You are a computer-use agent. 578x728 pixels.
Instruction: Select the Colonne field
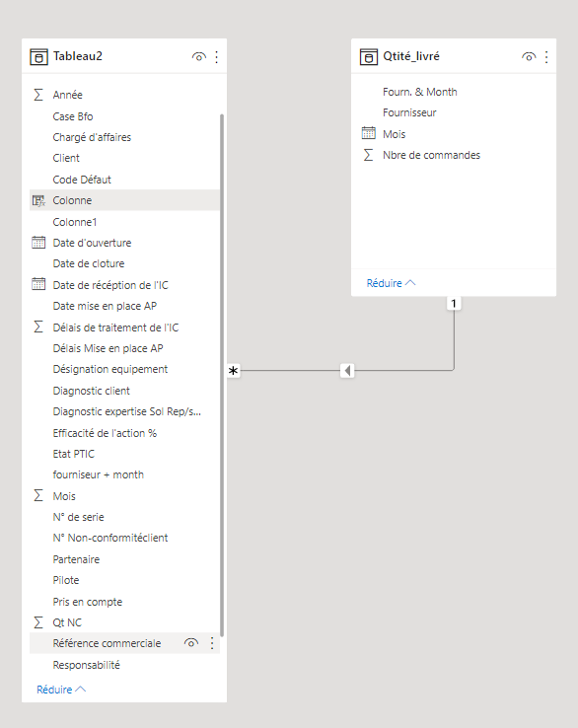tap(124, 200)
